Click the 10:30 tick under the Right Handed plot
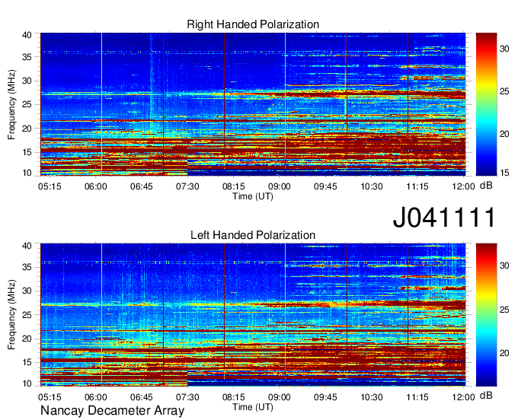Viewport: 518px width, 420px height. point(371,186)
